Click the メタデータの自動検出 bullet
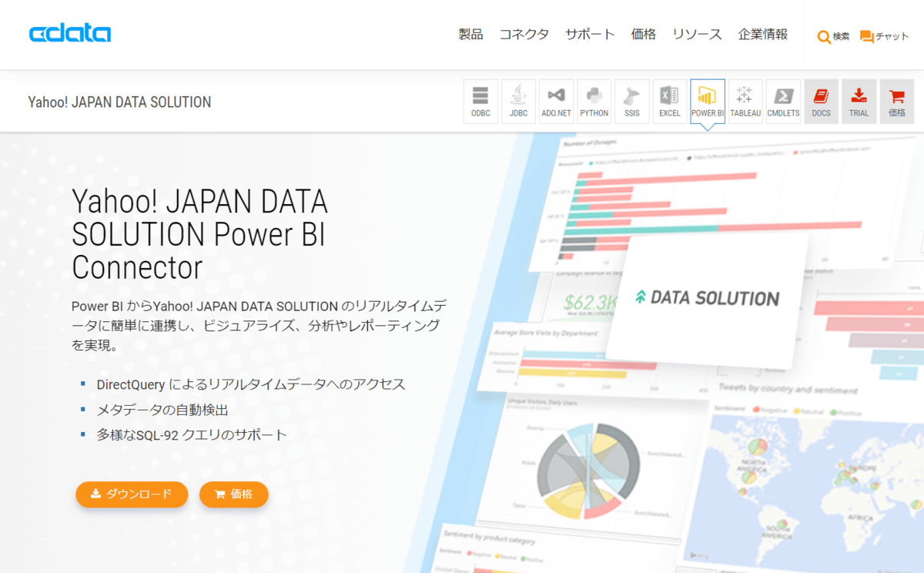The width and height of the screenshot is (924, 573). coord(162,410)
